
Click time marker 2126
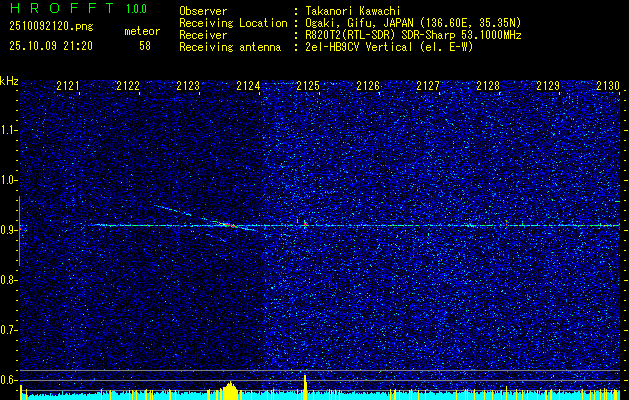(368, 85)
